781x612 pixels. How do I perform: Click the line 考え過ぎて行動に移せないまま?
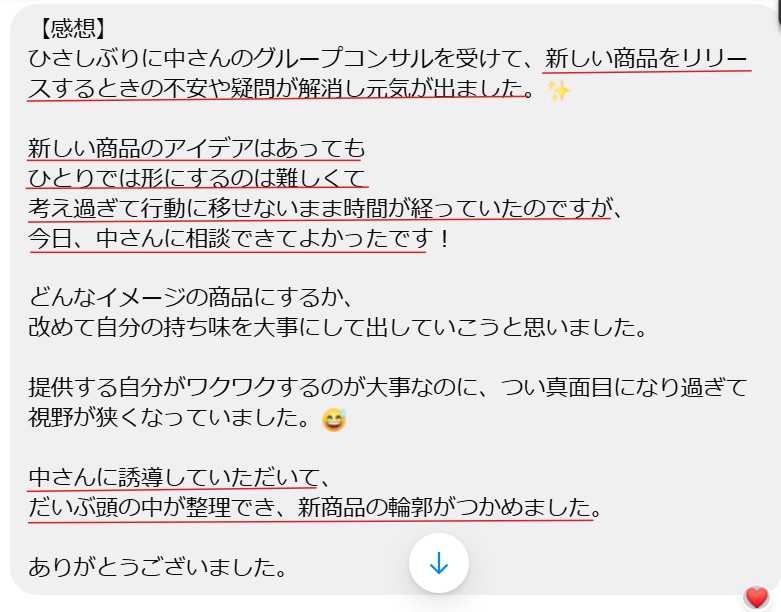(x=325, y=208)
